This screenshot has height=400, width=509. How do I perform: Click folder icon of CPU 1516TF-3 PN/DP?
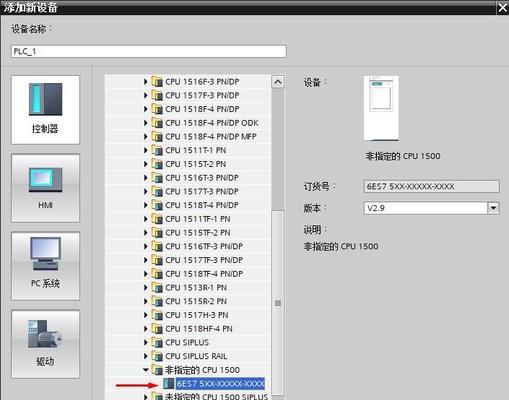pyautogui.click(x=157, y=246)
